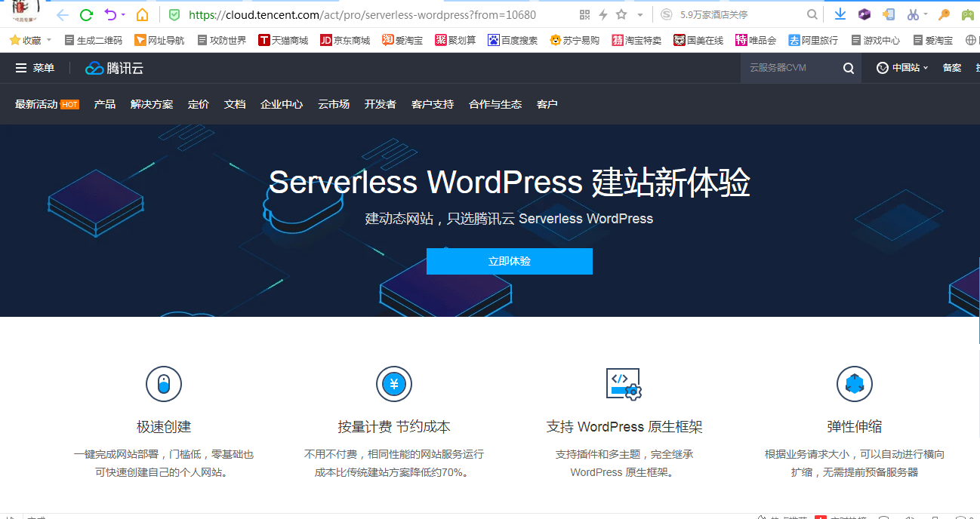The image size is (980, 519).
Task: Refresh the page using the reload icon
Action: tap(85, 14)
